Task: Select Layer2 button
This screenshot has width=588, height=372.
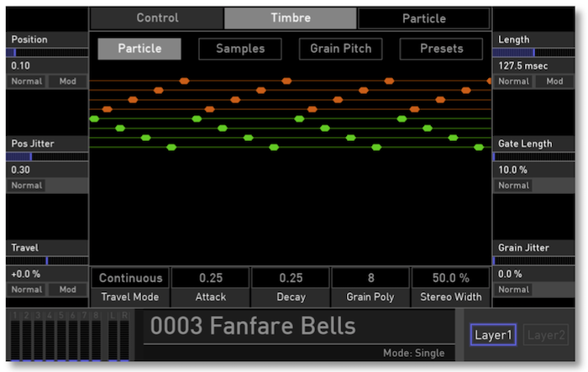Action: click(546, 335)
